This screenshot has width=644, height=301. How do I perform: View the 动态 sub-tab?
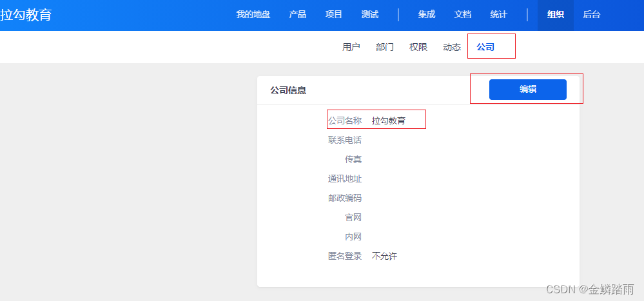pyautogui.click(x=452, y=47)
